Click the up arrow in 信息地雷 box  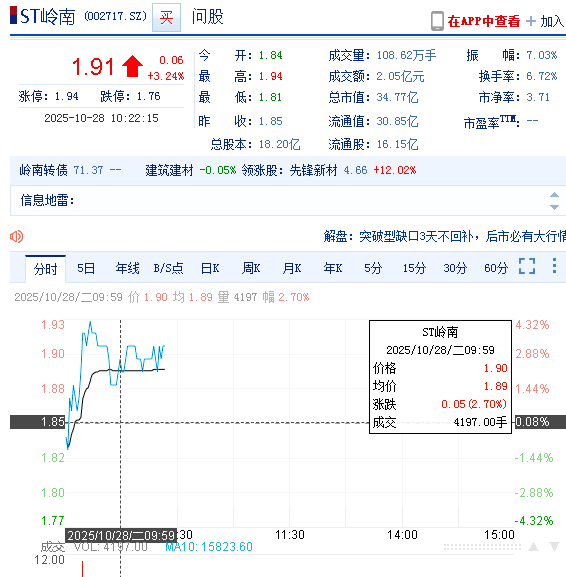554,195
